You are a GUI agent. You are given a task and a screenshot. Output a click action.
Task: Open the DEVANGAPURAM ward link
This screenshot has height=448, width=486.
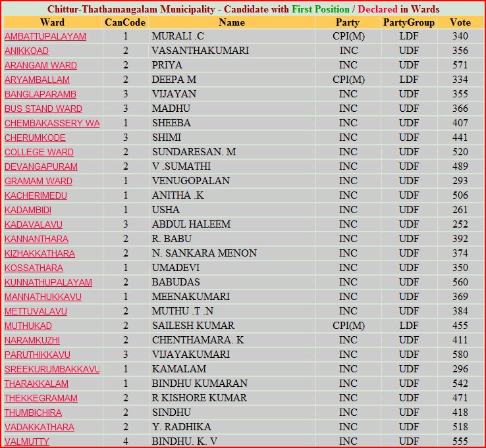click(x=41, y=166)
